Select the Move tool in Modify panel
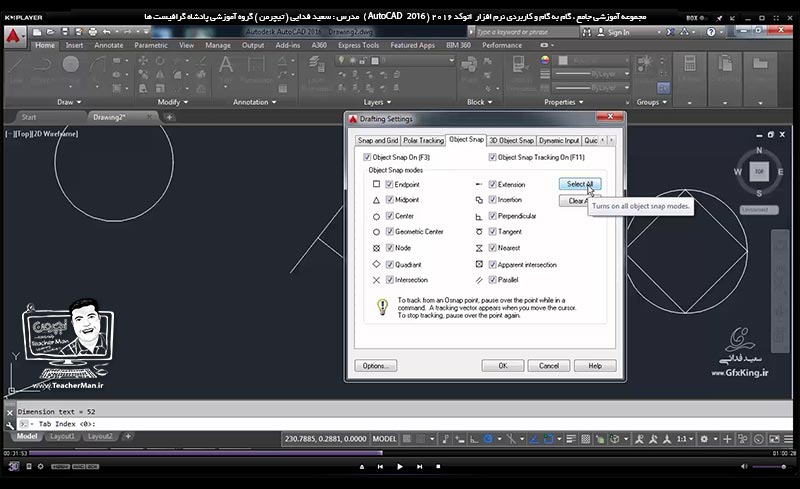The width and height of the screenshot is (800, 489). (x=143, y=61)
